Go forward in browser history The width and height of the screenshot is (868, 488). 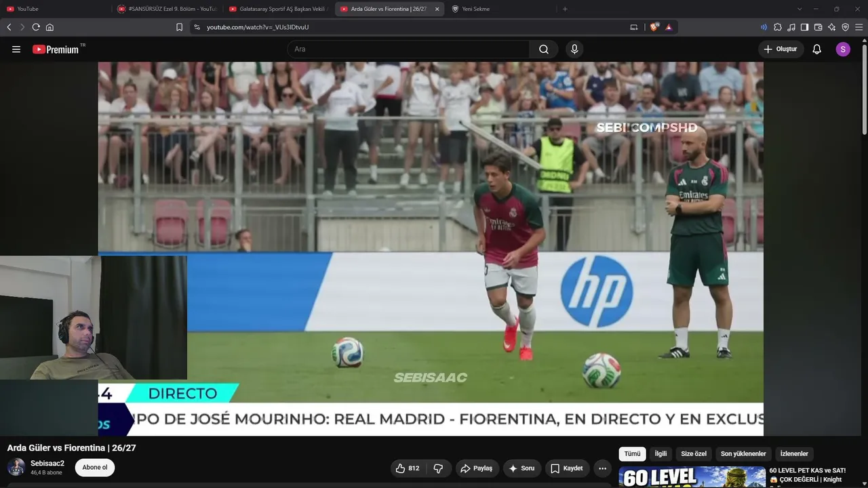[x=22, y=27]
